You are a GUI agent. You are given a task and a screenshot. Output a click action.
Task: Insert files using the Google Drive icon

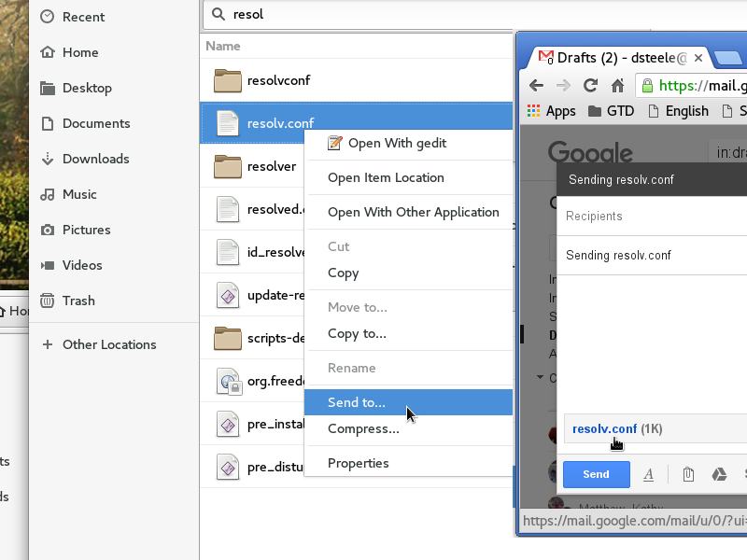pos(719,474)
